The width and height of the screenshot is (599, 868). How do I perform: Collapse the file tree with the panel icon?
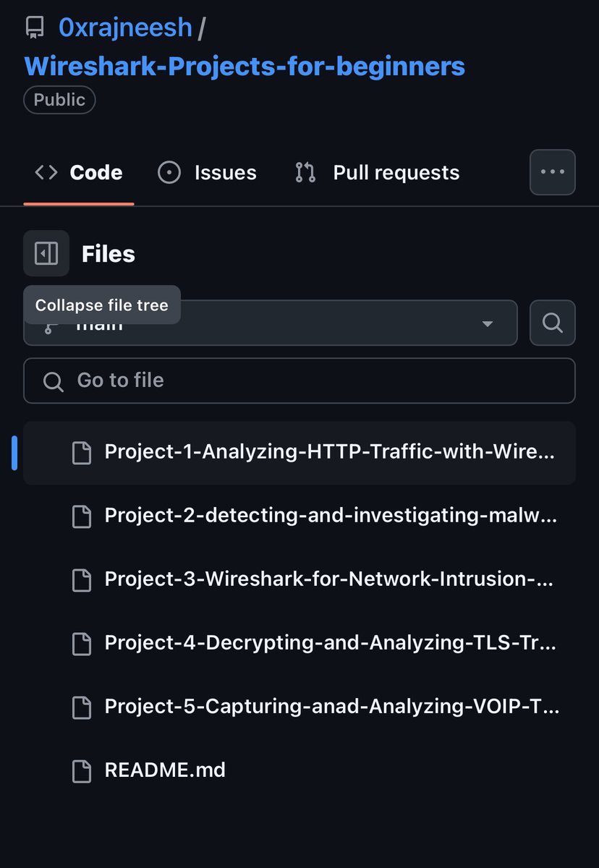tap(46, 253)
